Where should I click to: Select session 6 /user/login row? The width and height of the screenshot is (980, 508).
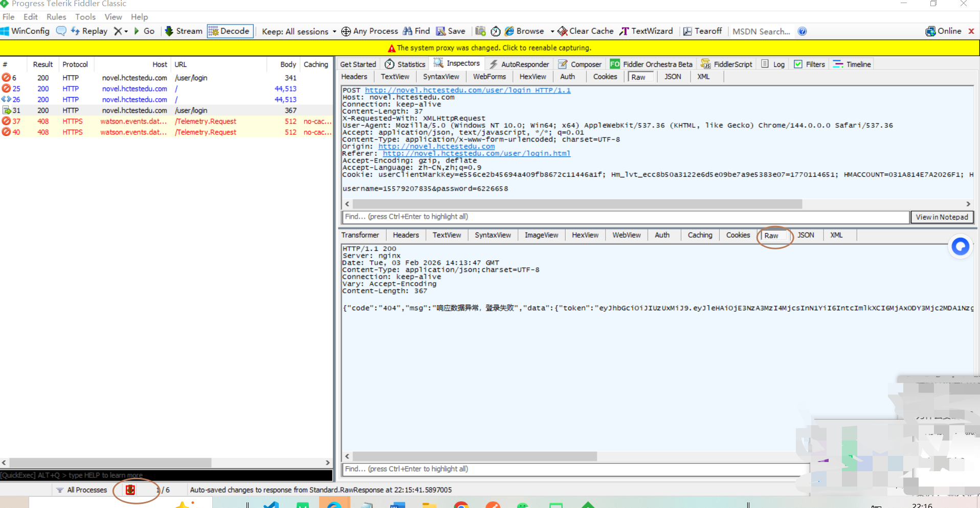tap(166, 78)
